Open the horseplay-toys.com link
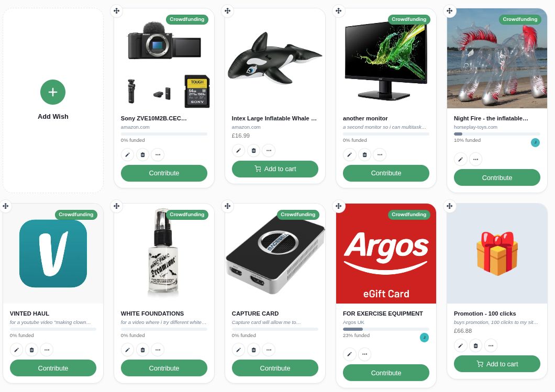Screen dimensions: 555x392 [475, 127]
